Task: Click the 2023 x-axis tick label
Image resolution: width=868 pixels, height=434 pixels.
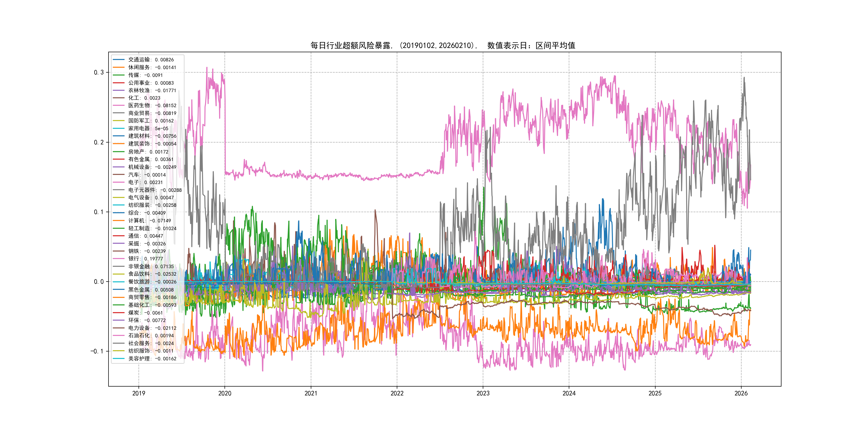Action: point(483,393)
